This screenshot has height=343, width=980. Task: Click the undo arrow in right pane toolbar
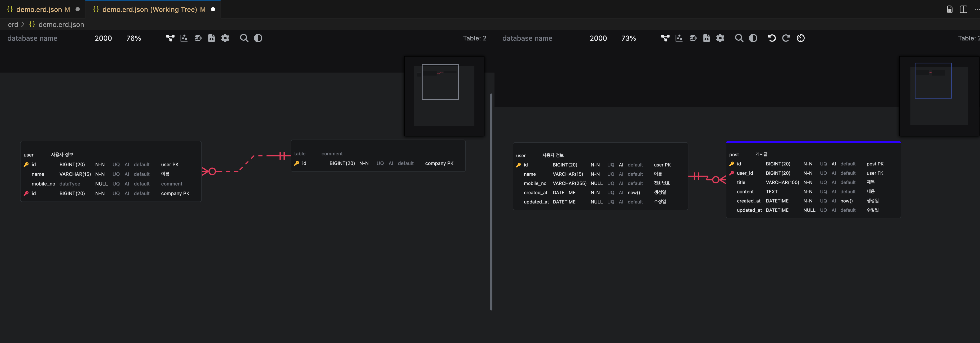click(x=772, y=38)
